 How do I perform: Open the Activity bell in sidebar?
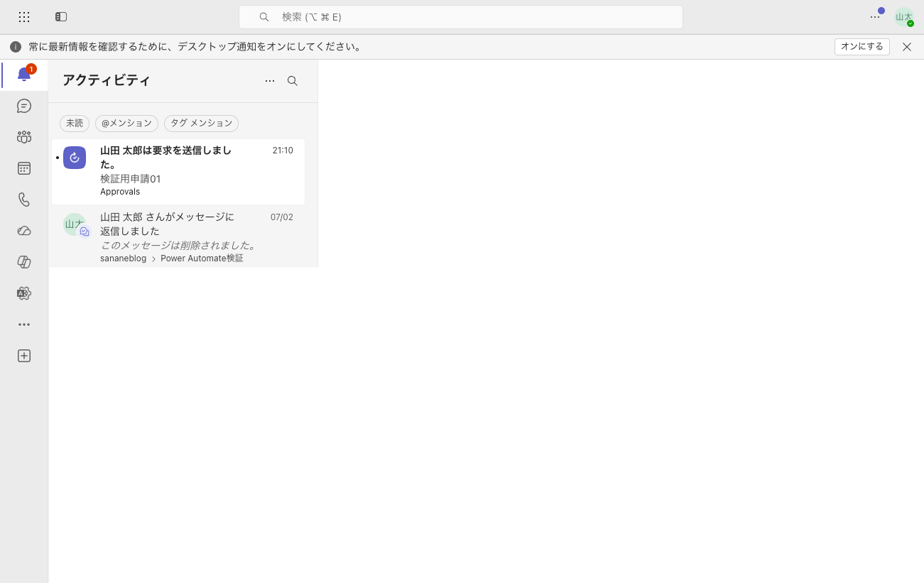pos(24,75)
